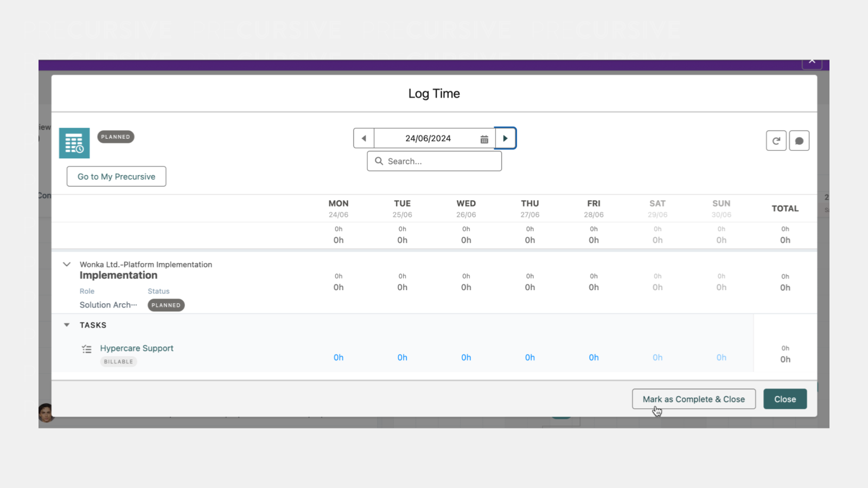The height and width of the screenshot is (488, 868).
Task: Click the teal timesheet icon
Action: [74, 143]
